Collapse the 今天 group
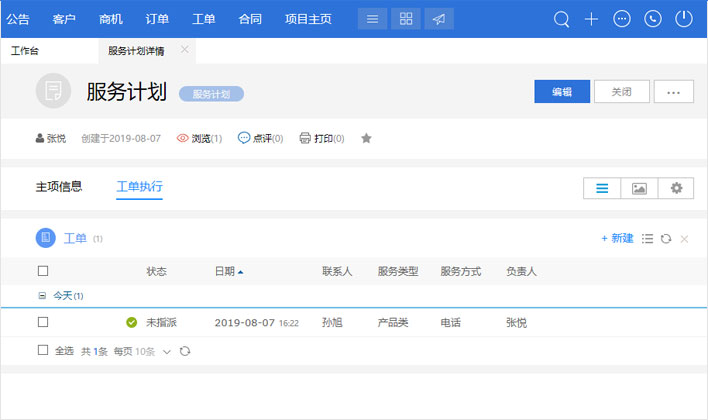 [42, 296]
